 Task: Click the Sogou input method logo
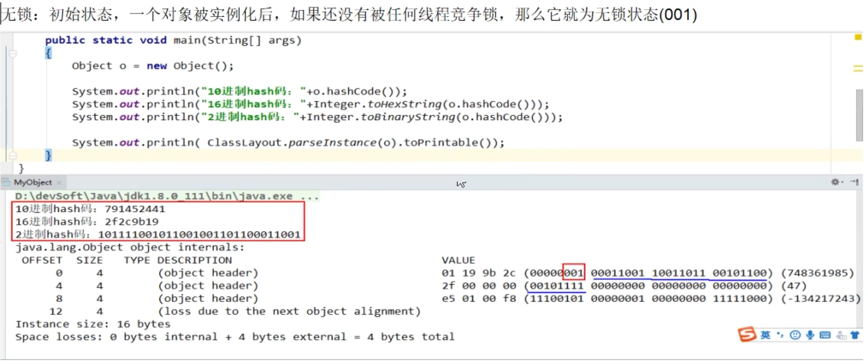pos(747,335)
